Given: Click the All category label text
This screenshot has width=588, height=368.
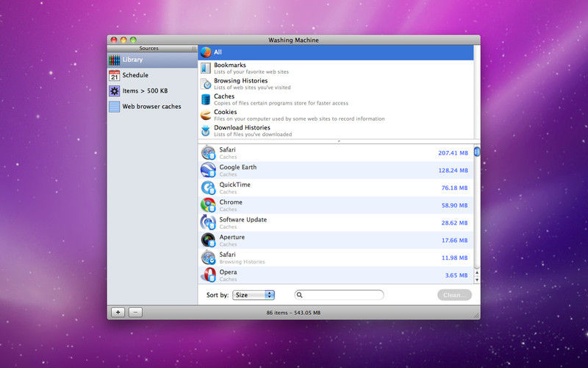Looking at the screenshot, I should [x=218, y=52].
